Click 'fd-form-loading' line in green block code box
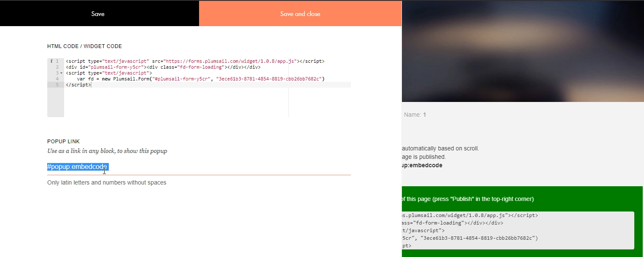This screenshot has width=644, height=257. pos(453,223)
